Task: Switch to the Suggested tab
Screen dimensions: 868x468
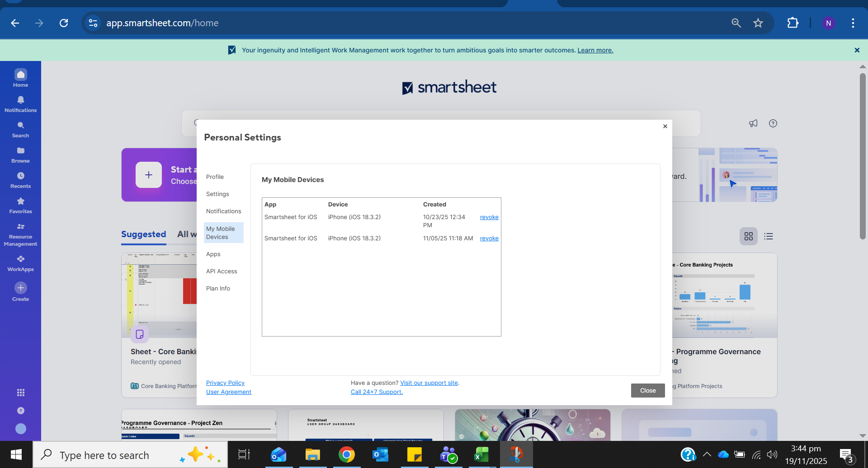Action: pos(144,234)
